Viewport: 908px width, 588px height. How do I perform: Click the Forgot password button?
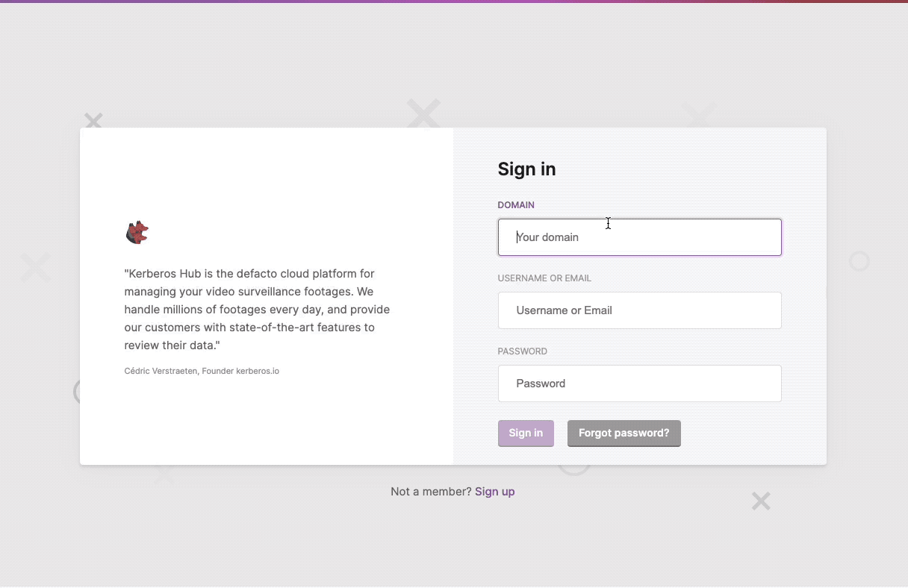pos(624,433)
